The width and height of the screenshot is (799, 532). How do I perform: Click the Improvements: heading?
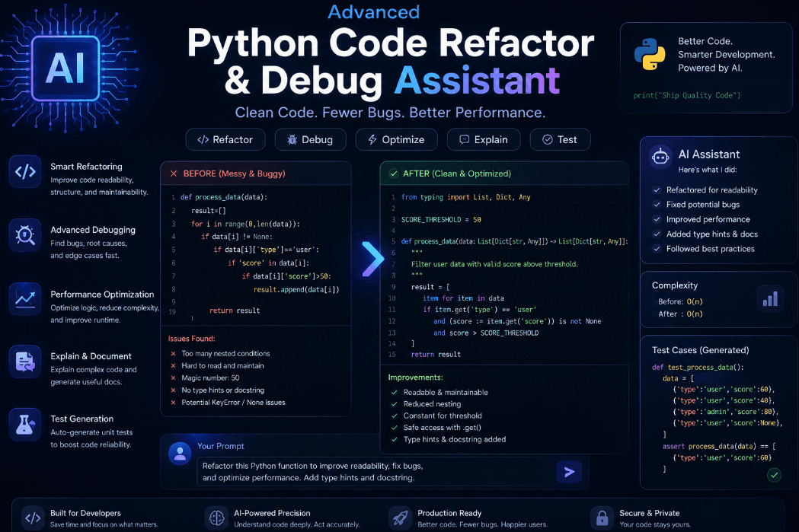[415, 377]
